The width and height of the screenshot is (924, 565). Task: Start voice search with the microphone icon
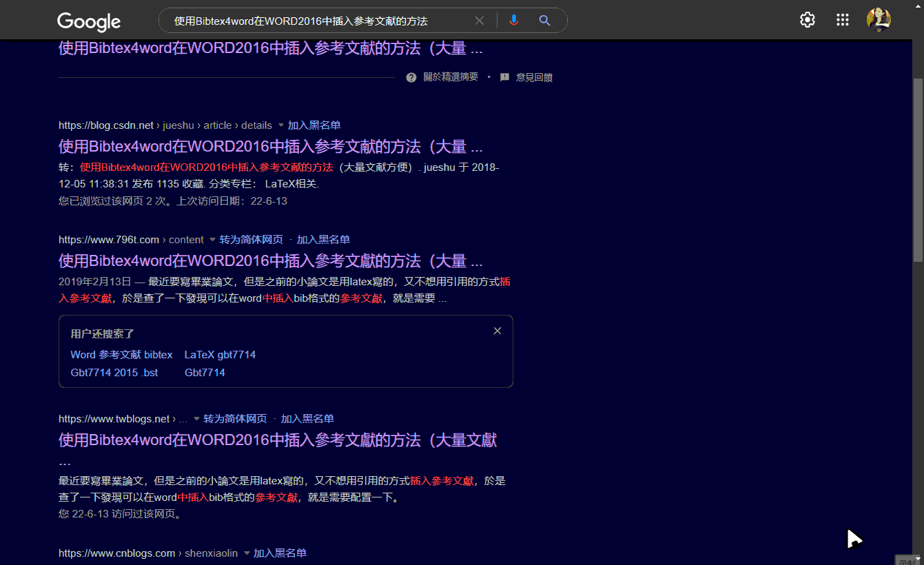(513, 21)
